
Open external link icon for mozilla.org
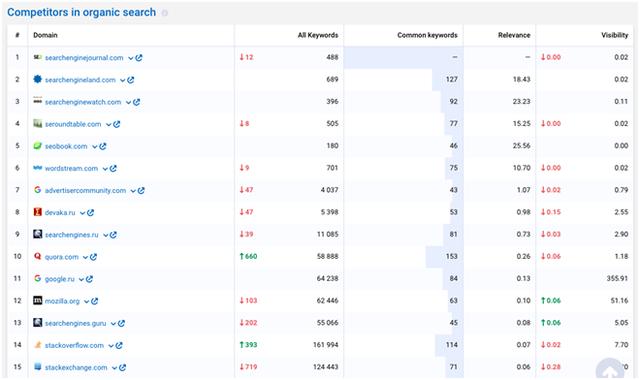95,301
